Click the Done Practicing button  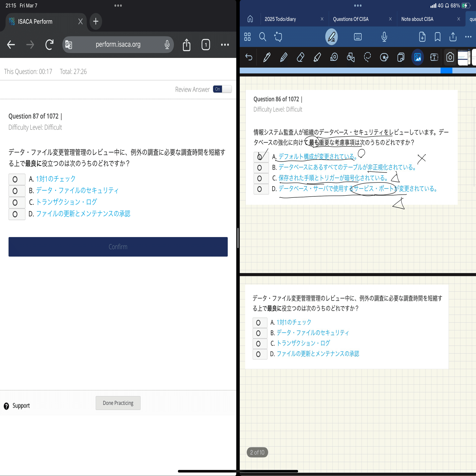click(118, 403)
